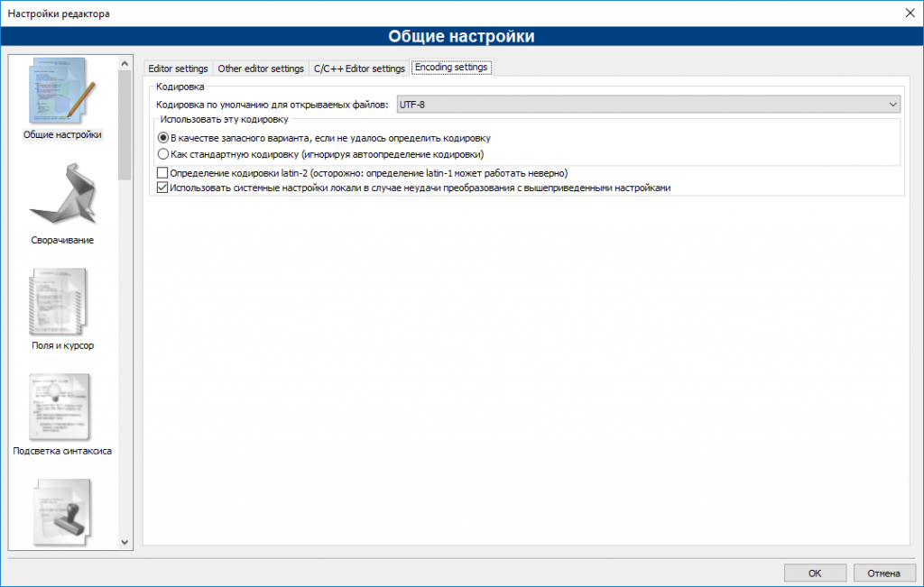924x587 pixels.
Task: Dismiss the dialog via Отмена
Action: coord(883,572)
